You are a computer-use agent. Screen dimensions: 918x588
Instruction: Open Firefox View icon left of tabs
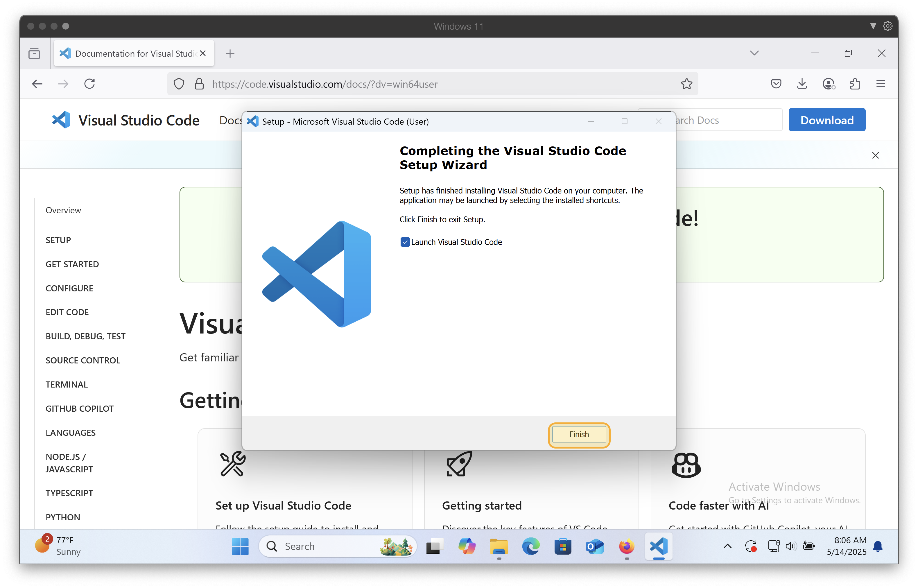tap(34, 53)
